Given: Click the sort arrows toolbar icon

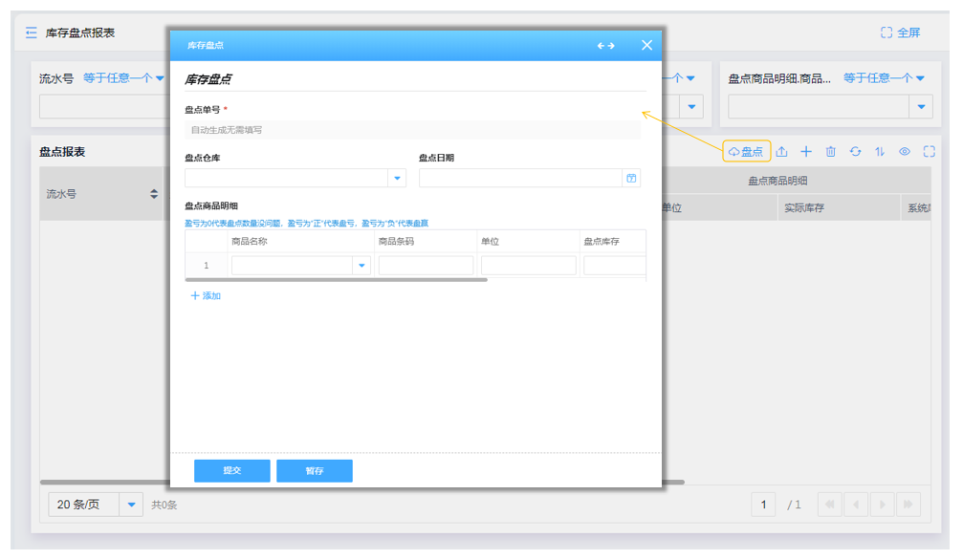Looking at the screenshot, I should [880, 152].
